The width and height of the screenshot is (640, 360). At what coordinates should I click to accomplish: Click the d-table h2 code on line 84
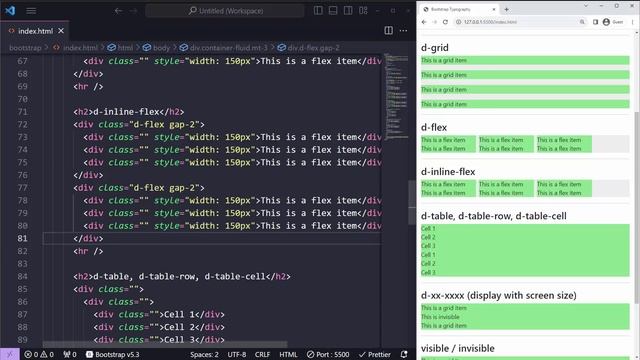(182, 276)
